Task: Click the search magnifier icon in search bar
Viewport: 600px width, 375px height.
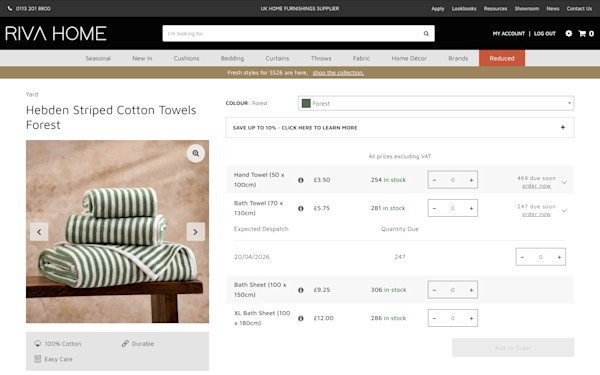Action: [426, 34]
